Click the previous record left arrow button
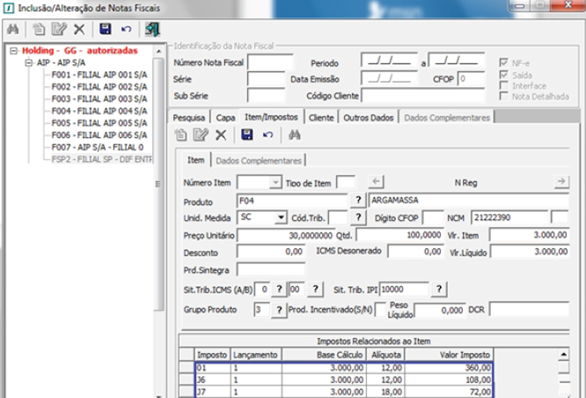Screen dimensions: 586x398 tap(376, 182)
